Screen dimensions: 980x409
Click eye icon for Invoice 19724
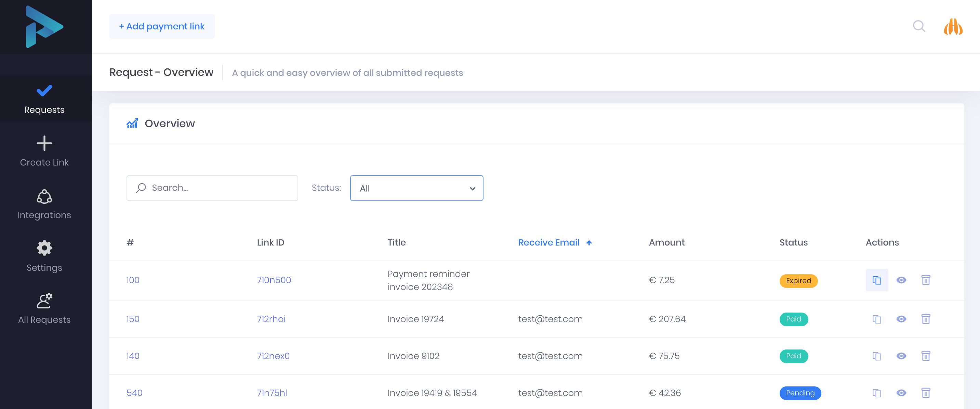[901, 319]
